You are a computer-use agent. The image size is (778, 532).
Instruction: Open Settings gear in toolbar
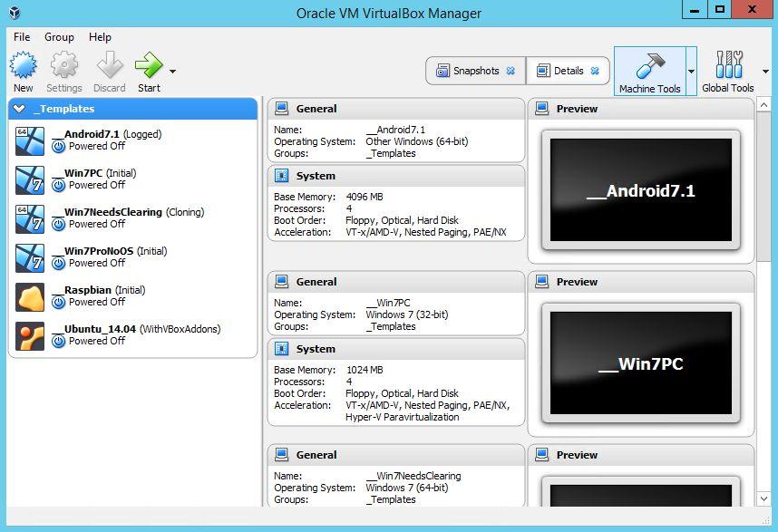[64, 65]
